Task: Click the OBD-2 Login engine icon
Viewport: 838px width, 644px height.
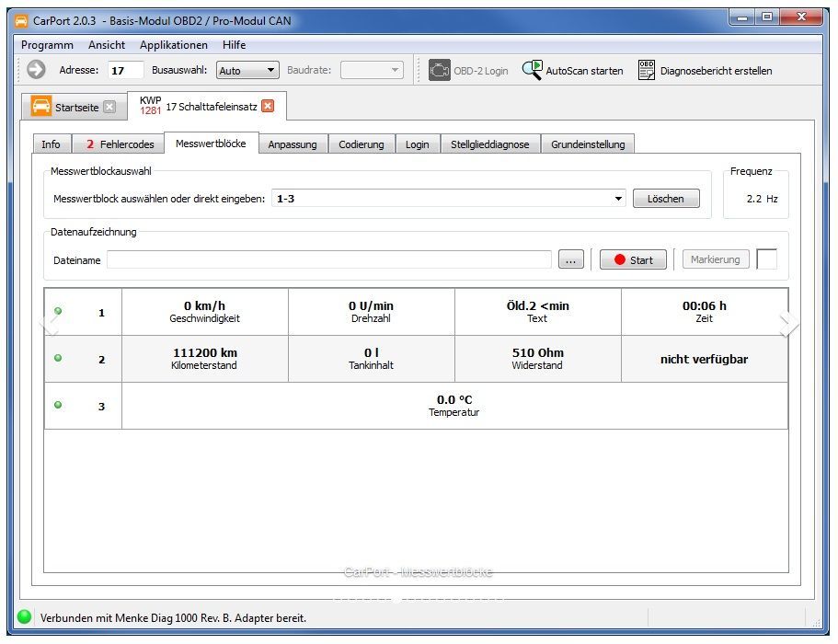Action: (440, 70)
